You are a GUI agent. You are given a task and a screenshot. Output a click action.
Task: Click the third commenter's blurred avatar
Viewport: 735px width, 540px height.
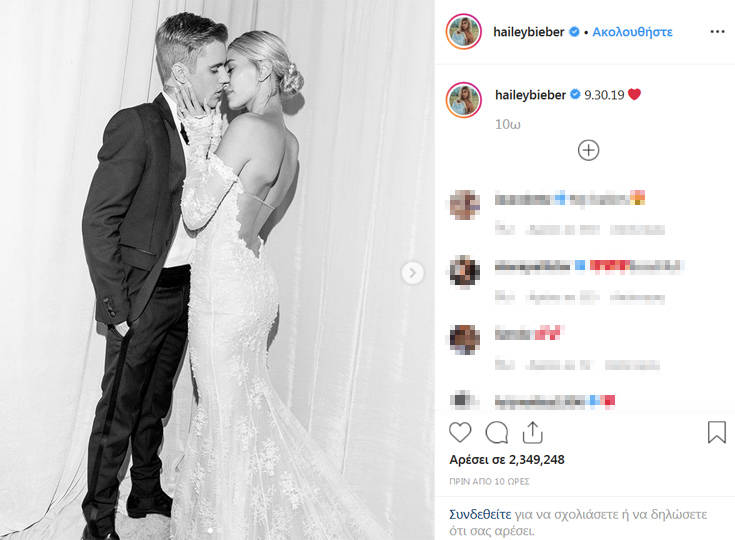[464, 339]
